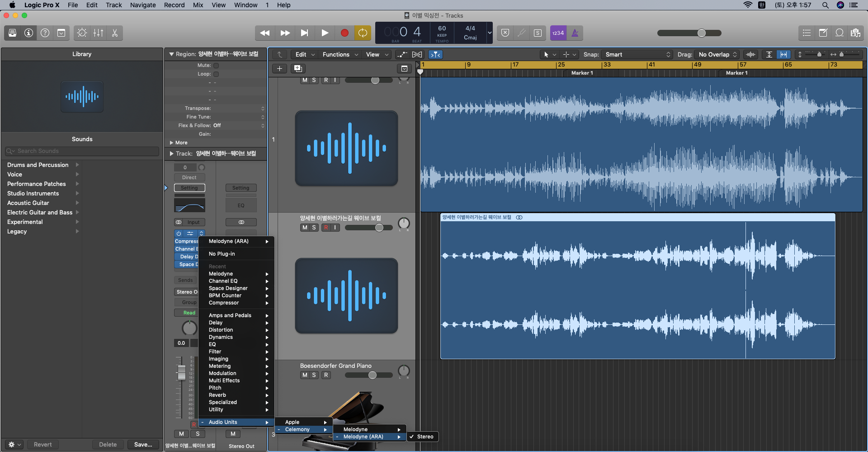This screenshot has width=868, height=452.
Task: Start playback with Play button
Action: coord(325,33)
